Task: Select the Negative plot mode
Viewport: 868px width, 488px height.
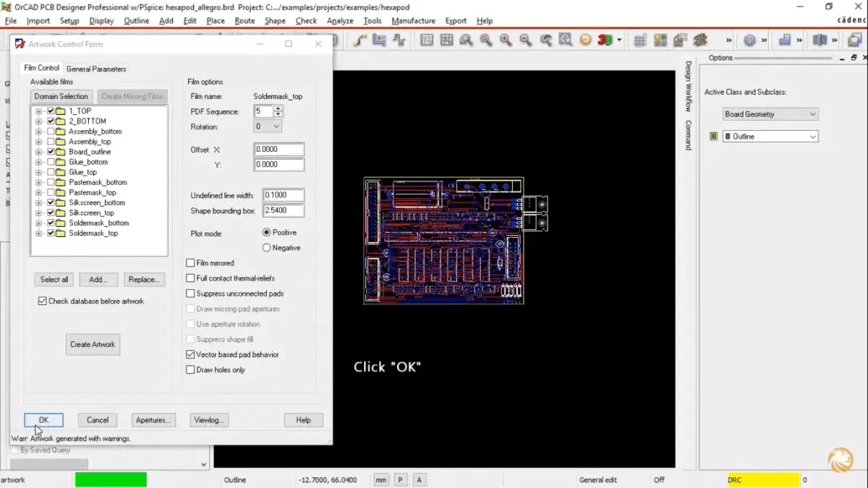Action: 267,248
